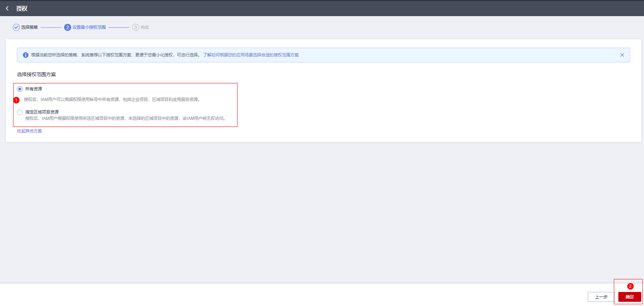Click the step 2 number circle
Viewport: 644px width, 306px height.
[67, 27]
